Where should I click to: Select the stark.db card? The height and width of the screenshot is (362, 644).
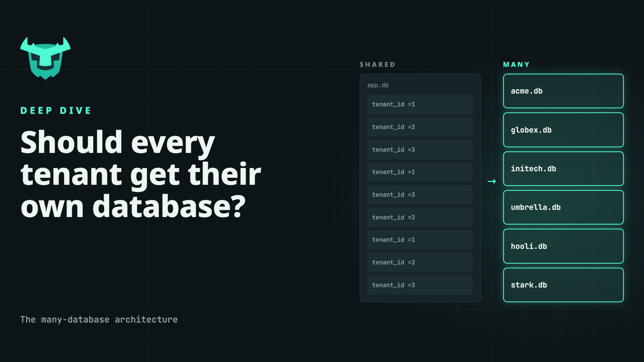pos(563,285)
